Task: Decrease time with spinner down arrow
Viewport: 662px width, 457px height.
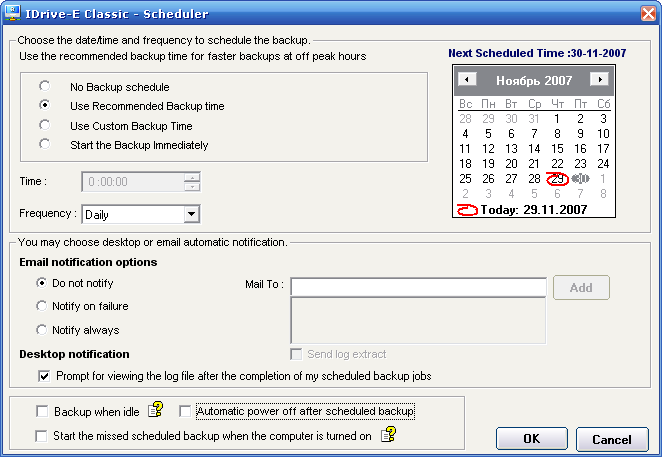Action: tap(192, 186)
